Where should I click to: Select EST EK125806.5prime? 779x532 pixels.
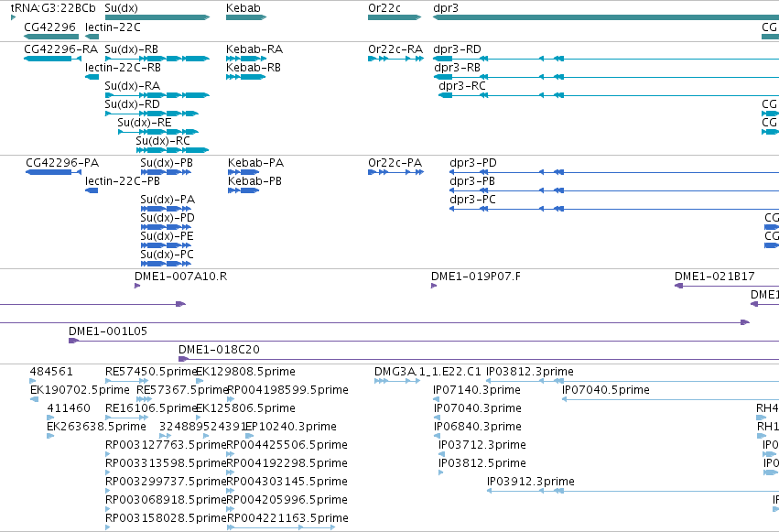pyautogui.click(x=200, y=418)
